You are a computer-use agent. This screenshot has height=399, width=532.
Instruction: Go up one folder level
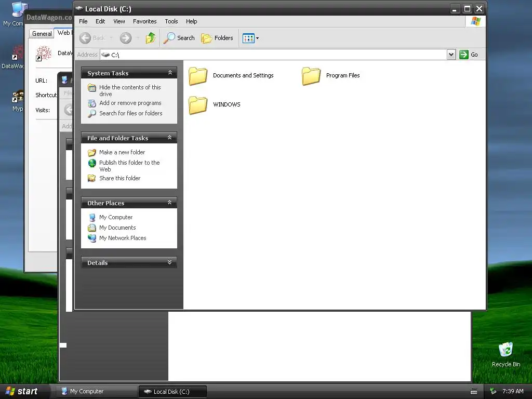151,37
